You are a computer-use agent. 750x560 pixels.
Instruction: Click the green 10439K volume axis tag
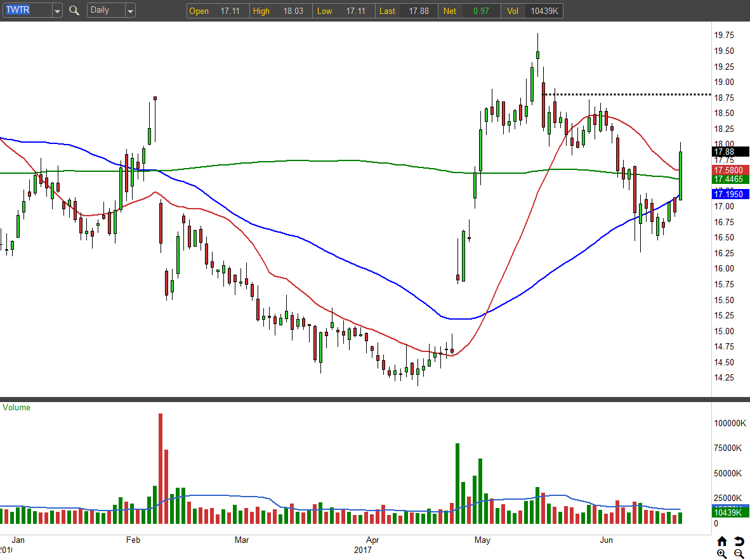coord(730,512)
